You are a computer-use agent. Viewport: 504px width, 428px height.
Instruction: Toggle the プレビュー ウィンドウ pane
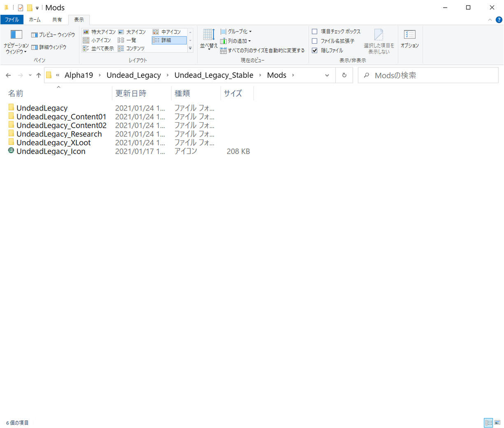pyautogui.click(x=53, y=35)
